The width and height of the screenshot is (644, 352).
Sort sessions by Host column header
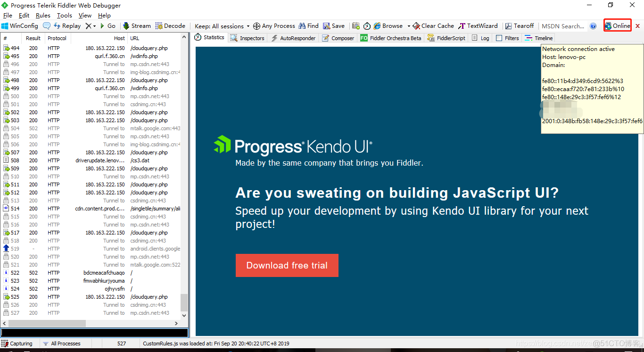(99, 38)
